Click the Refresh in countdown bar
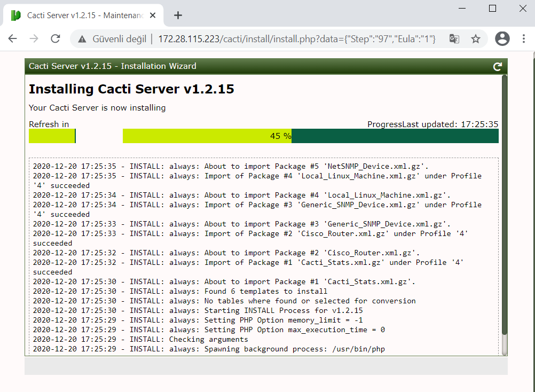Viewport: 535px width, 392px height. (x=52, y=136)
